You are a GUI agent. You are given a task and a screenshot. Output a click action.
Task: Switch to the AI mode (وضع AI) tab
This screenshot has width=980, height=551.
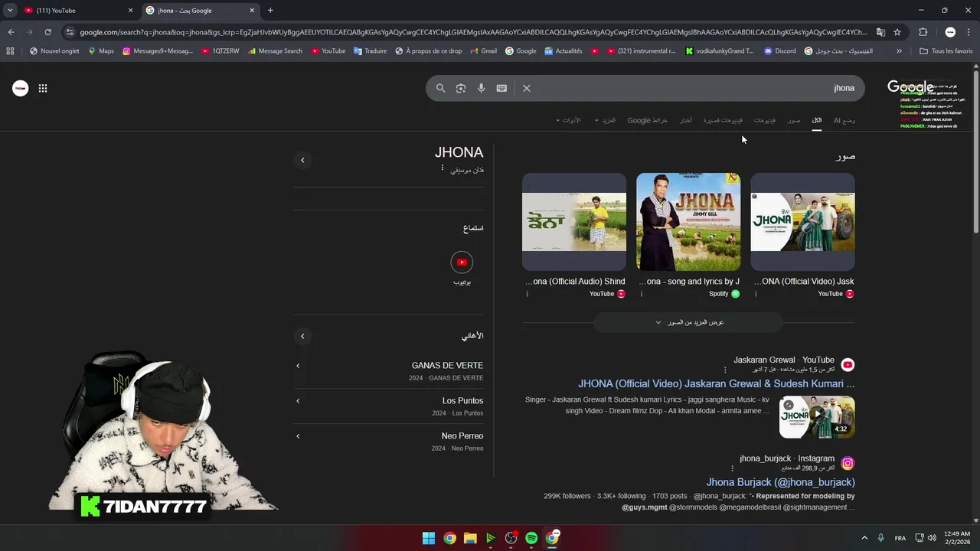click(x=844, y=120)
